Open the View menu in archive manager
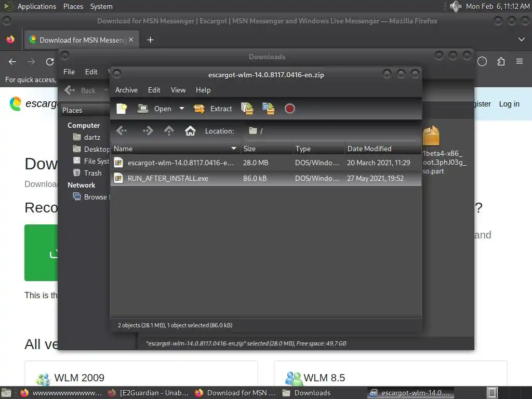Viewport: 532px width, 399px height. [178, 90]
